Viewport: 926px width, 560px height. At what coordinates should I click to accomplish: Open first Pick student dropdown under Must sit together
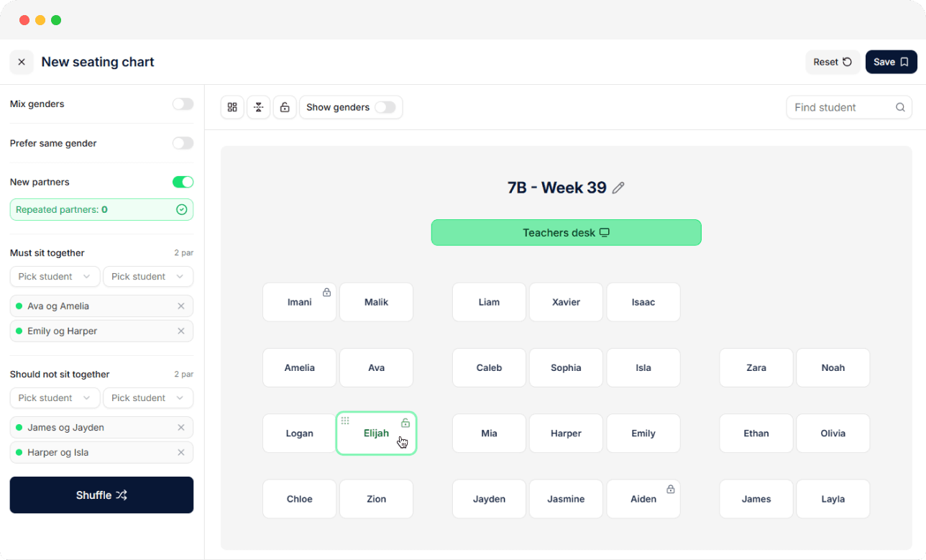click(x=55, y=277)
